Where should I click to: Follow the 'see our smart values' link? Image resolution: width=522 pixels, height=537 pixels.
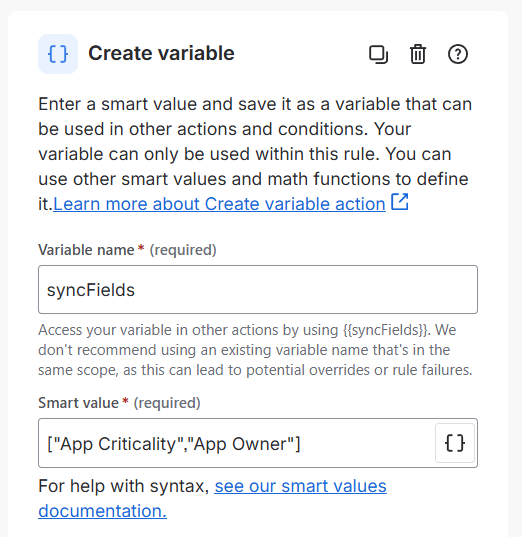coord(300,486)
